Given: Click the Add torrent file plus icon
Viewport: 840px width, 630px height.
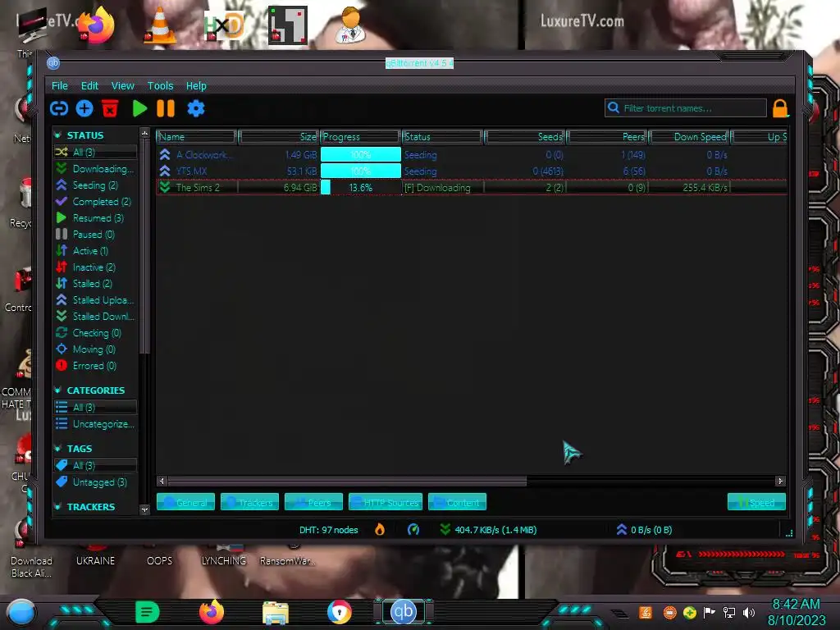Looking at the screenshot, I should point(84,109).
